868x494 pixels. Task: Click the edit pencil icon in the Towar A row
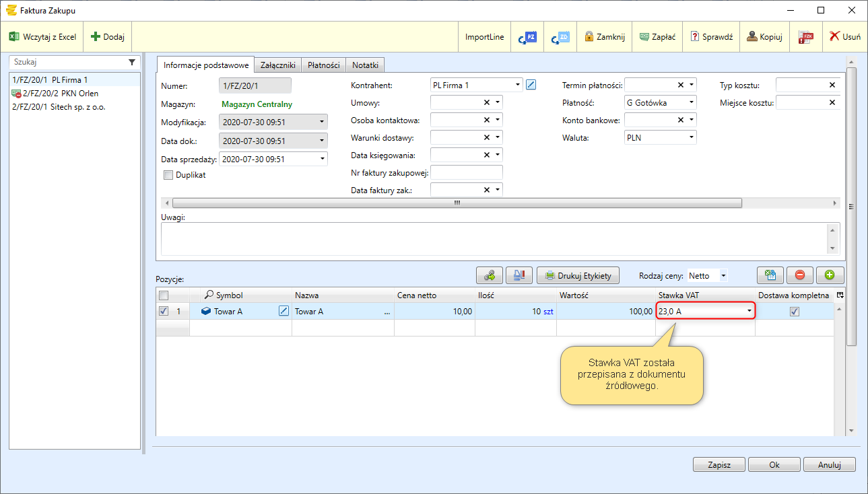[x=283, y=311]
